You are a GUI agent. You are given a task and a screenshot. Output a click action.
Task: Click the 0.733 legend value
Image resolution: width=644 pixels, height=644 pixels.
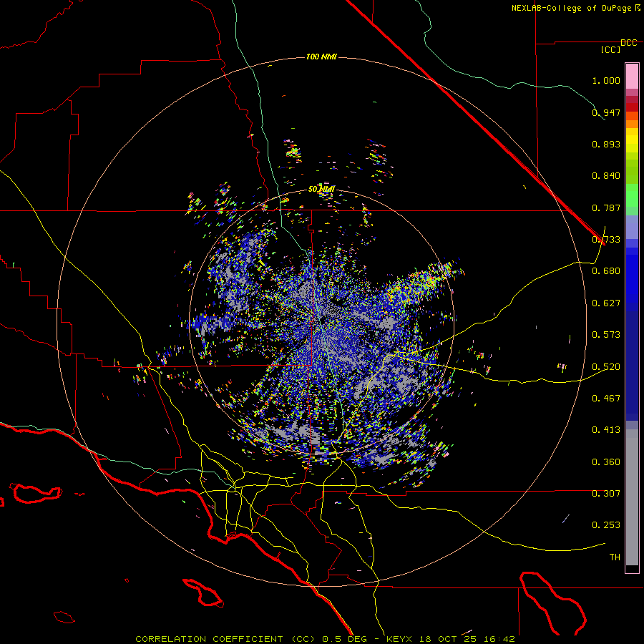pyautogui.click(x=606, y=240)
